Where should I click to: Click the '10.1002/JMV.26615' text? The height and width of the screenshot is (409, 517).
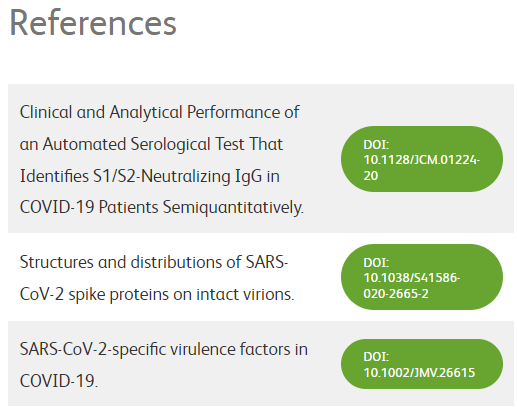[419, 372]
